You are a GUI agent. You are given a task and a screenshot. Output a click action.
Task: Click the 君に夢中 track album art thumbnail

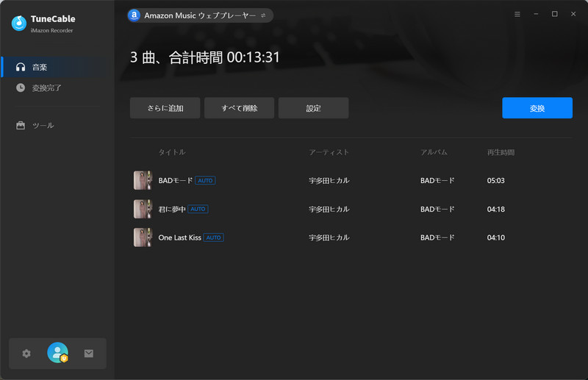coord(143,209)
